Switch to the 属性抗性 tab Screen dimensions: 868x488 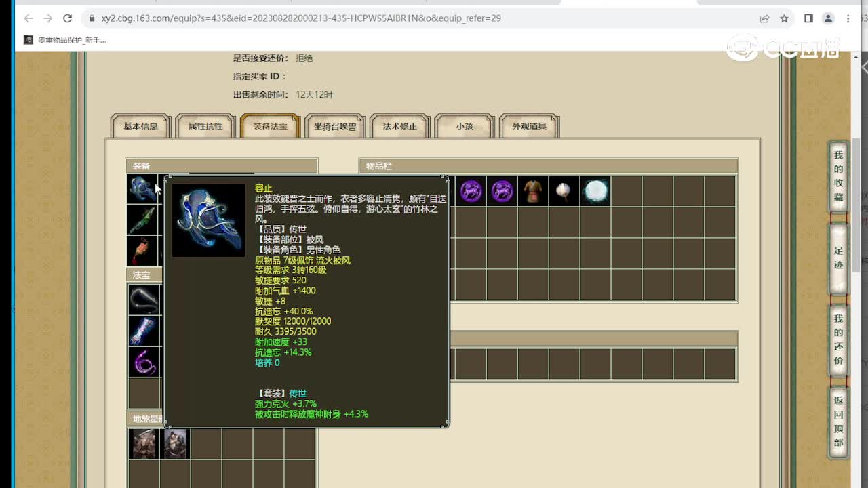tap(205, 126)
